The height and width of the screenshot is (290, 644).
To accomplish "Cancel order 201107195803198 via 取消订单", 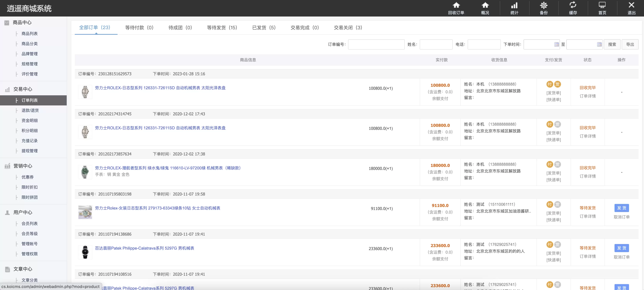I will click(622, 217).
